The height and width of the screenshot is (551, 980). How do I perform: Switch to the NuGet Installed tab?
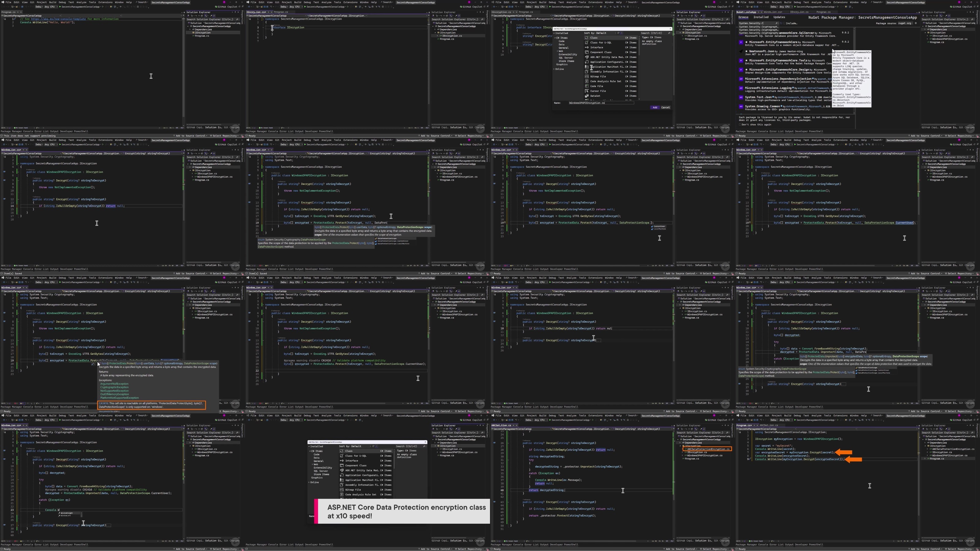(761, 17)
